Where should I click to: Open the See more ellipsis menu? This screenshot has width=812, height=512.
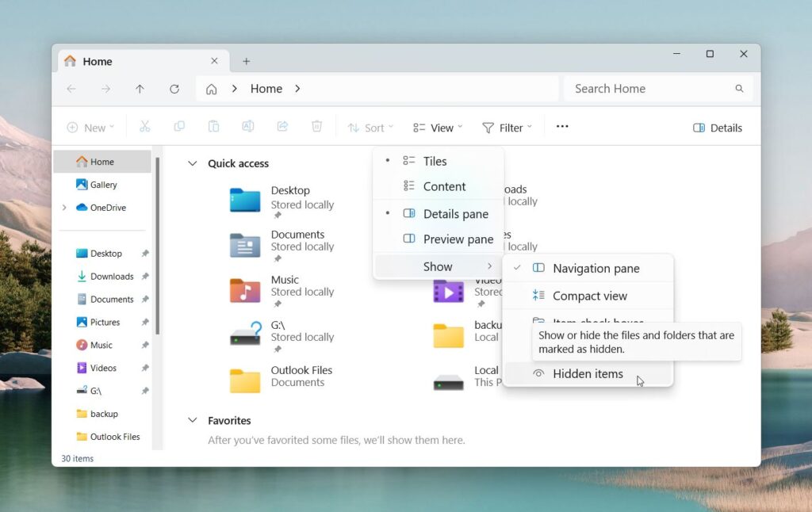tap(562, 127)
